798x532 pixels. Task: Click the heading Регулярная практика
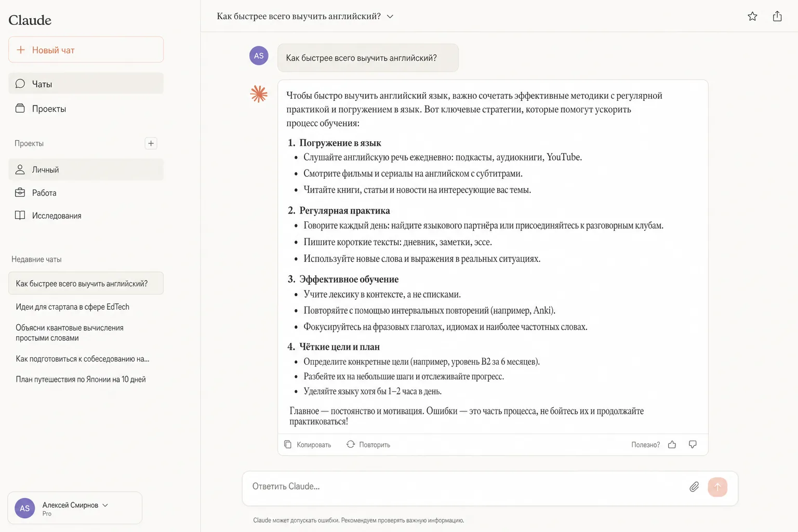(344, 210)
